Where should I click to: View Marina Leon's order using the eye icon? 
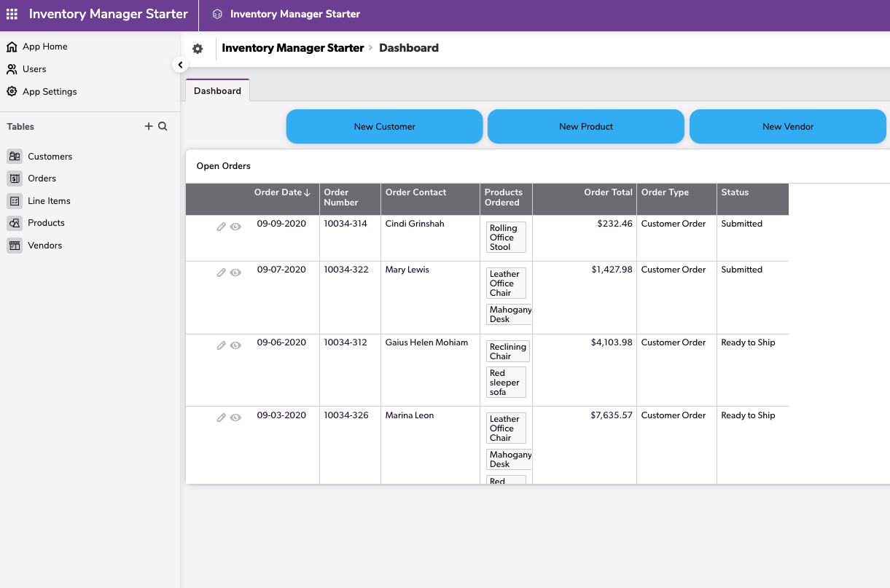(x=235, y=418)
